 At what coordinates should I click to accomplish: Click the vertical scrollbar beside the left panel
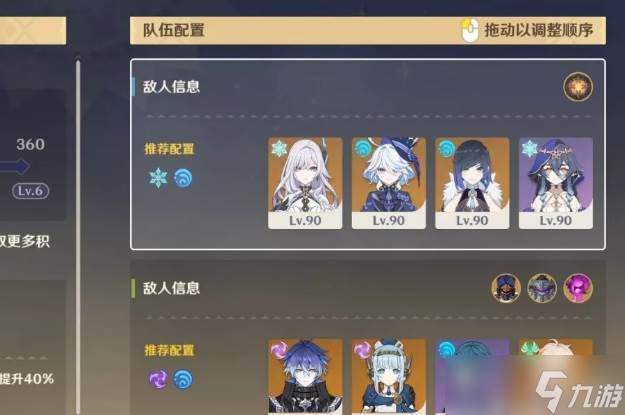click(78, 237)
